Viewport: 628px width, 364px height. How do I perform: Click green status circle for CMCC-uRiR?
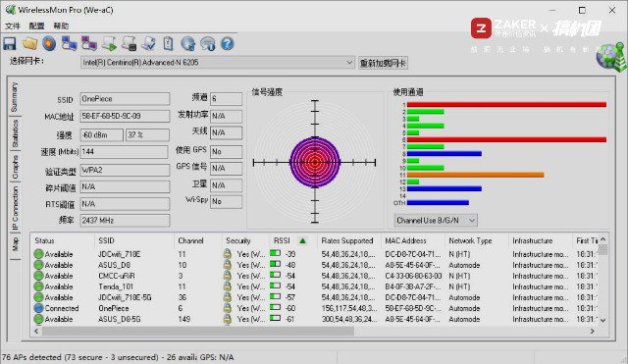38,276
